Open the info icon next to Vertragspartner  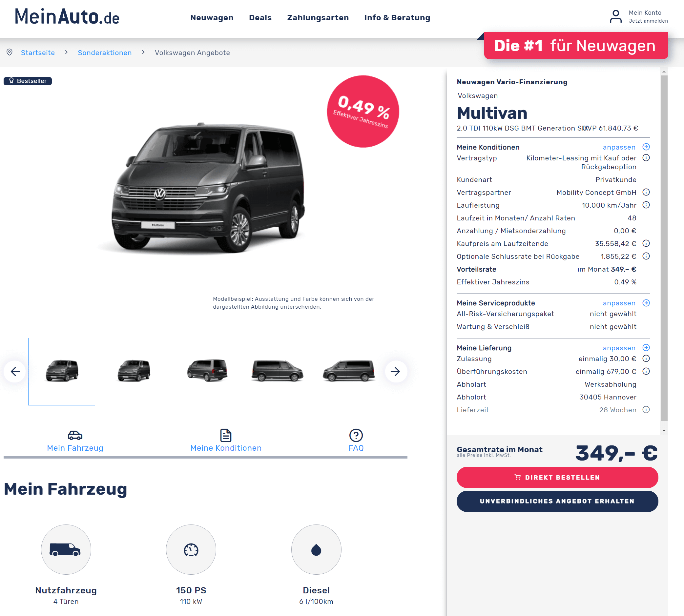[646, 192]
